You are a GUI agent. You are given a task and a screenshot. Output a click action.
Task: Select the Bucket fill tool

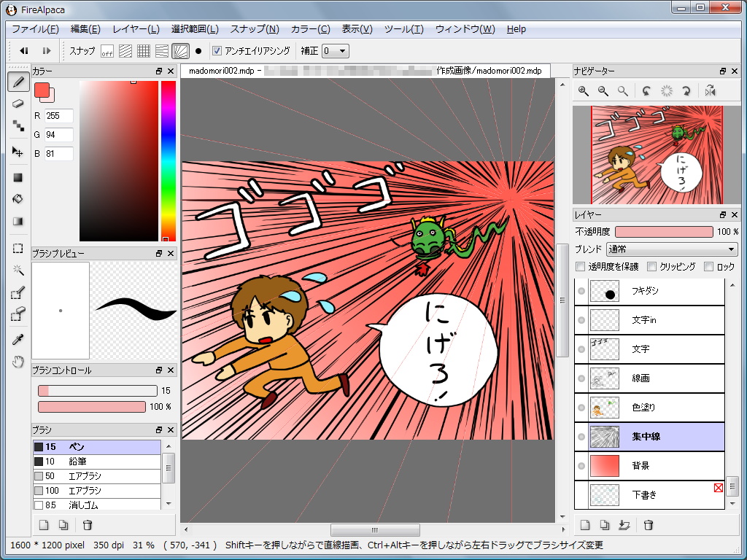[18, 199]
